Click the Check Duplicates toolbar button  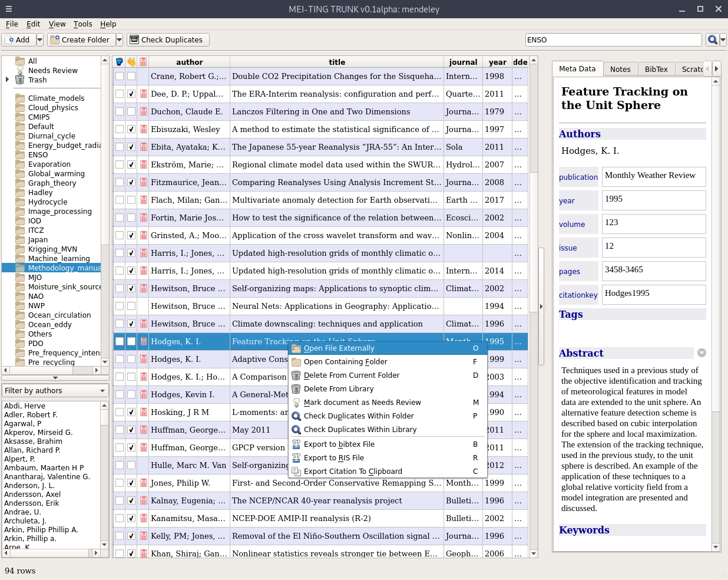[x=168, y=39]
